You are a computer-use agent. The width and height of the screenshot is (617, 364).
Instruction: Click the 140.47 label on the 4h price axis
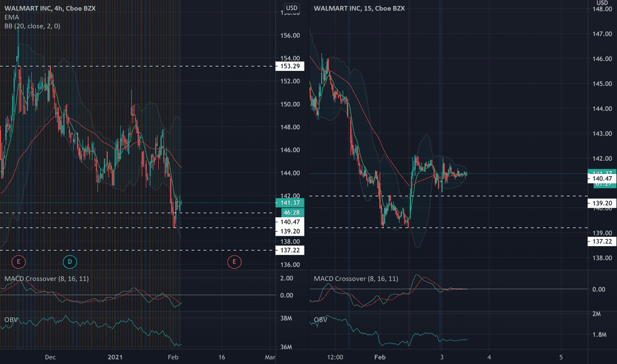(290, 222)
